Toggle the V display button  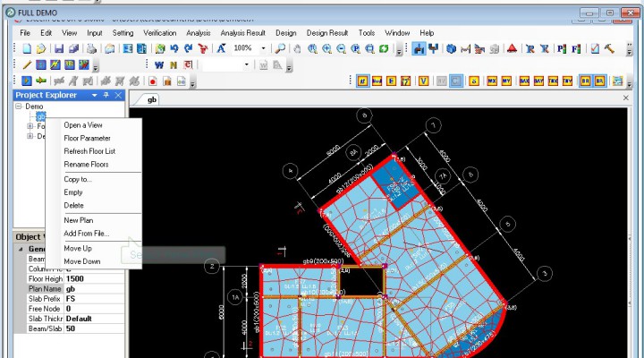coord(423,81)
